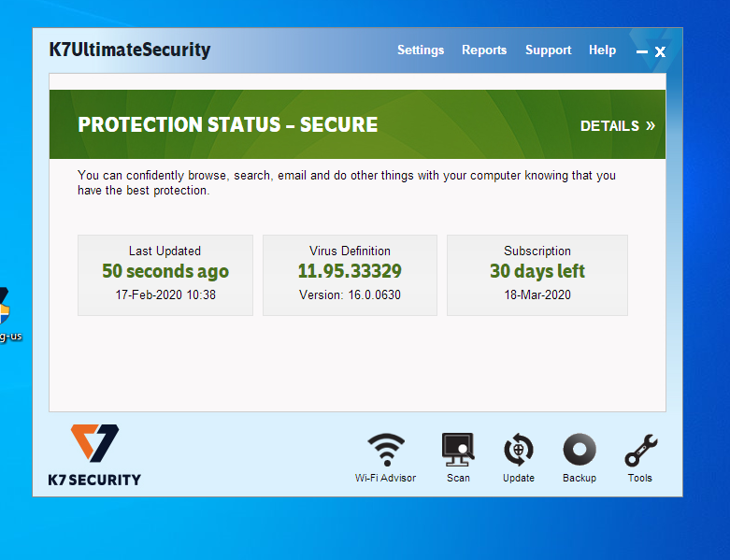The image size is (730, 560).
Task: Close the K7UltimateSecurity window
Action: tap(660, 51)
